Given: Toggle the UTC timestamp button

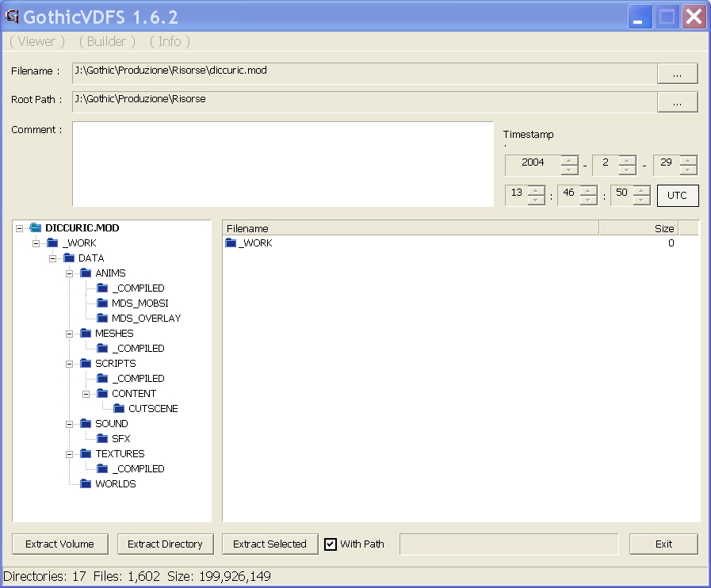Looking at the screenshot, I should click(x=678, y=196).
